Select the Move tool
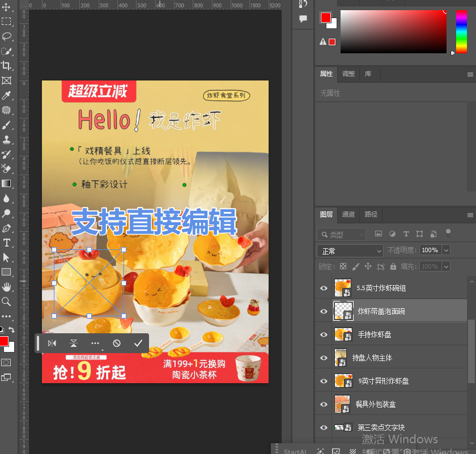 6,7
